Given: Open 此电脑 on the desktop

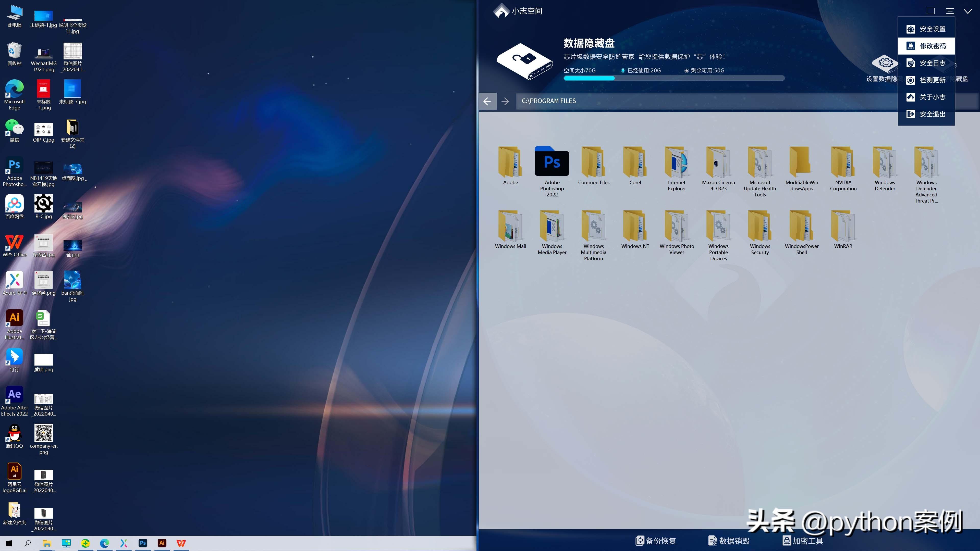Looking at the screenshot, I should coord(15,16).
